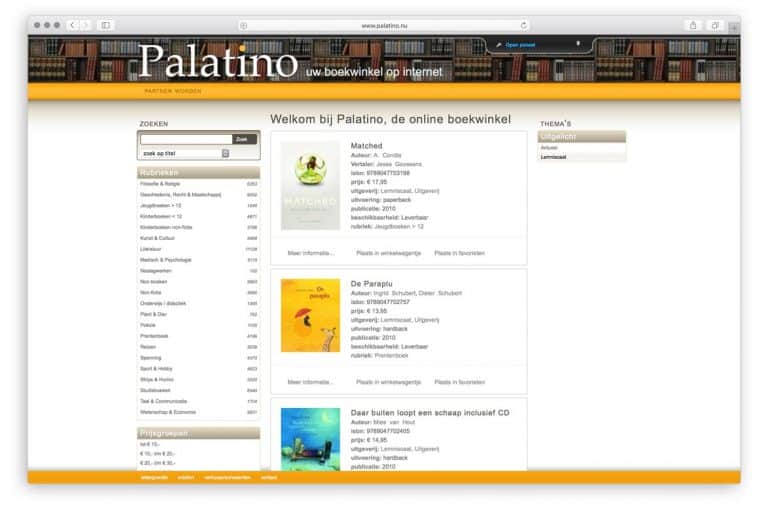Add De Paraplu to winkelwagentje
Viewport: 768px width, 523px height.
388,382
